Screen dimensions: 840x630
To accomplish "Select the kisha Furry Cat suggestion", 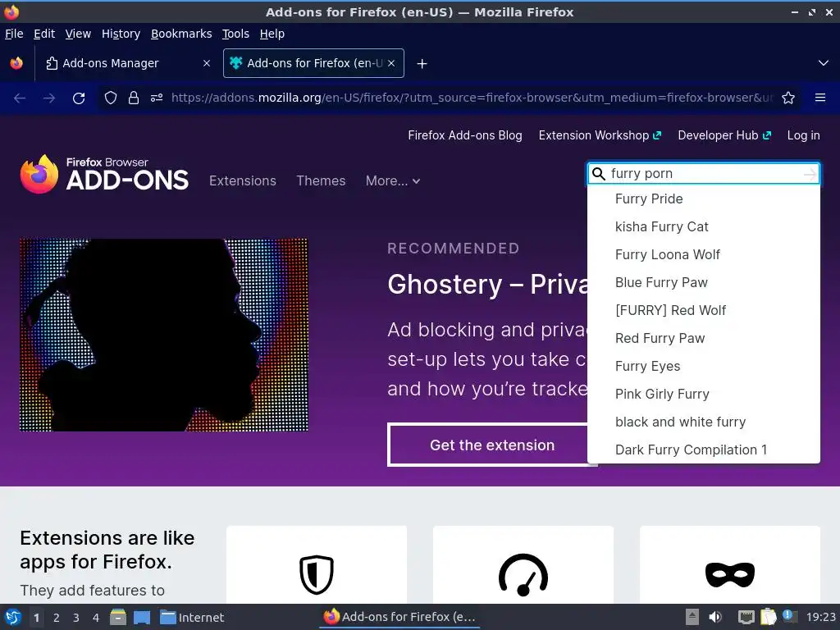I will pyautogui.click(x=703, y=226).
